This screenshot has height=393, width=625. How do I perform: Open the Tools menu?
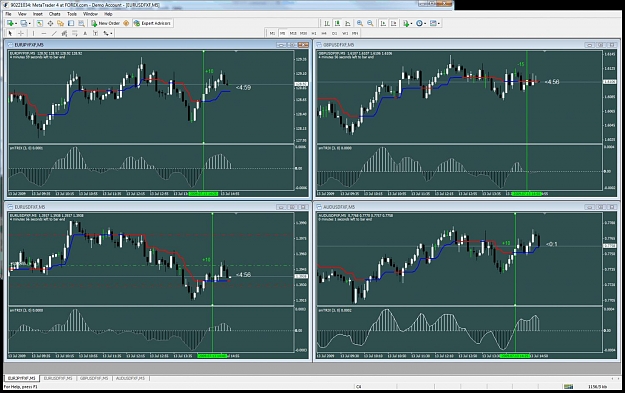click(72, 14)
